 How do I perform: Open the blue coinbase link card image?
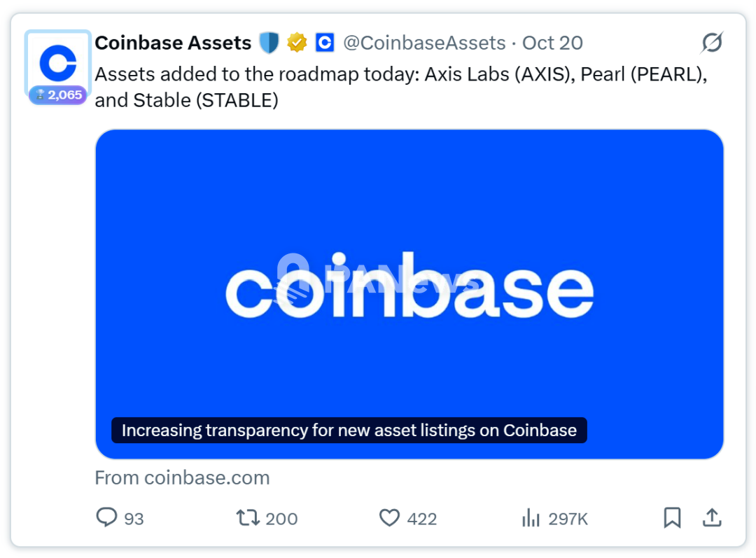[409, 294]
